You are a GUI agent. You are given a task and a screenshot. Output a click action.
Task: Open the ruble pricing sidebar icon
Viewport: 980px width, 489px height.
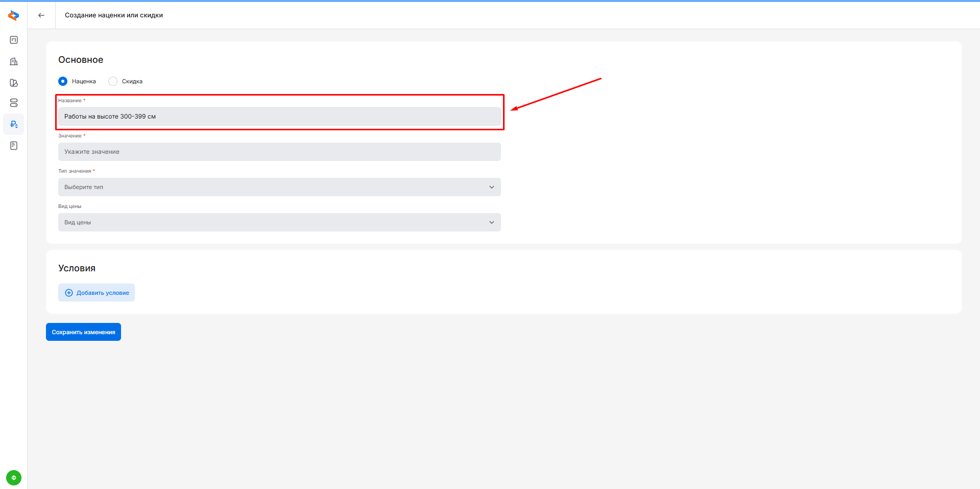pos(14,124)
